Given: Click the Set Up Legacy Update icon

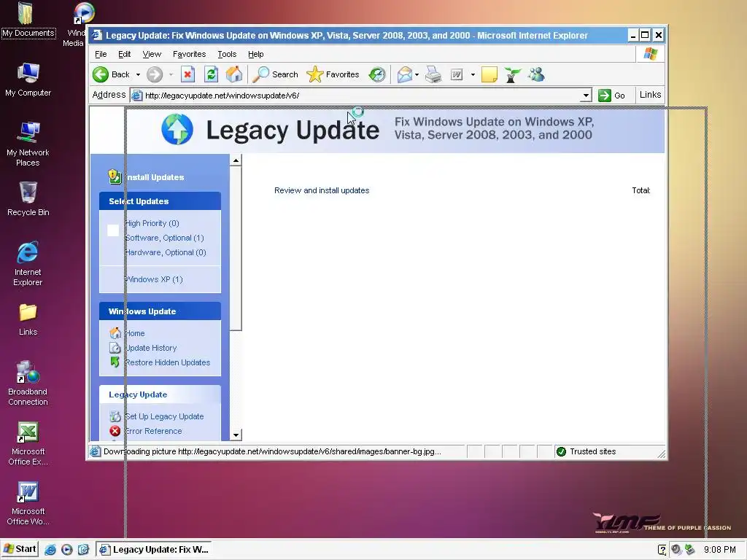Looking at the screenshot, I should tap(115, 416).
